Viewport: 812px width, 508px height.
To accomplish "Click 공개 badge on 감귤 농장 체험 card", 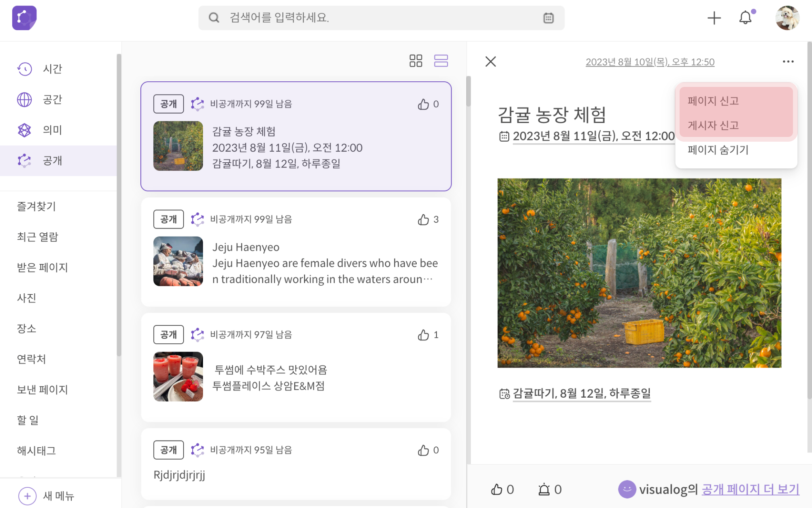I will click(169, 104).
